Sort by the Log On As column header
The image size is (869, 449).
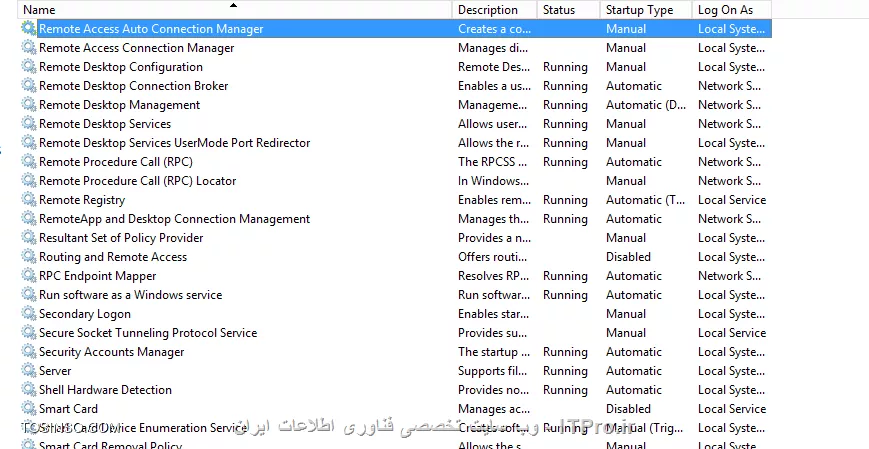(x=731, y=9)
